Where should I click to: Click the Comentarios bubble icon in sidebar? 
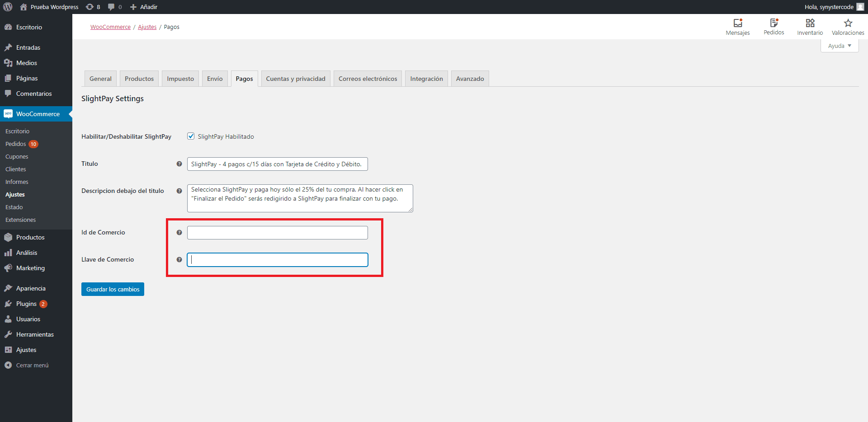pyautogui.click(x=8, y=94)
